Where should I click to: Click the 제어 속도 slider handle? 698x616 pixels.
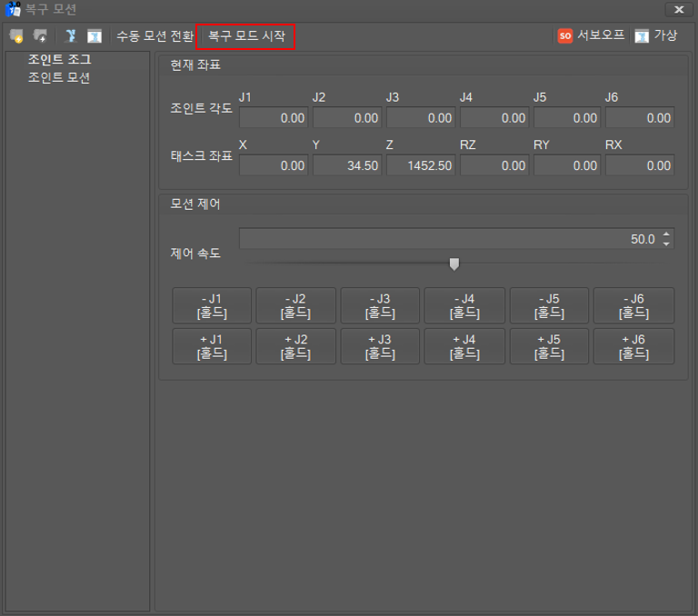454,263
